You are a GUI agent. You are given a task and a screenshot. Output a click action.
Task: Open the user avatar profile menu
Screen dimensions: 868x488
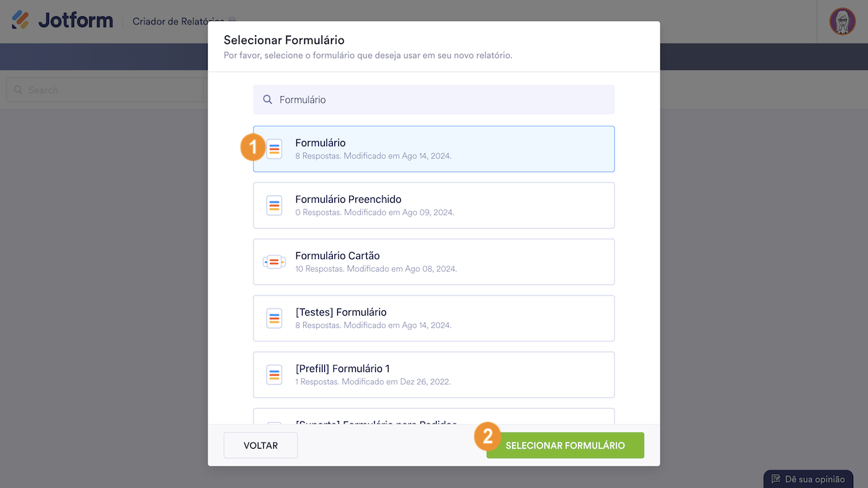click(x=842, y=21)
